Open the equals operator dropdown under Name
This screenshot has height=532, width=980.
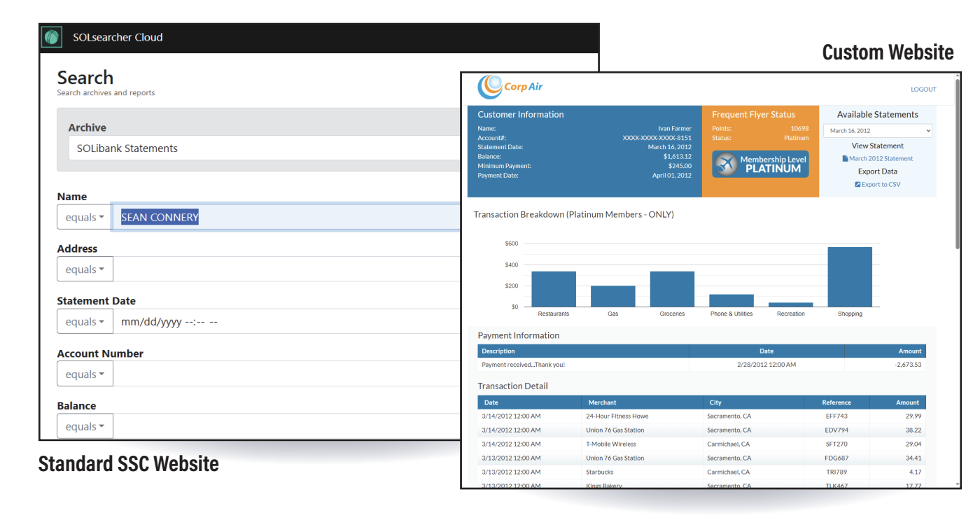point(83,216)
